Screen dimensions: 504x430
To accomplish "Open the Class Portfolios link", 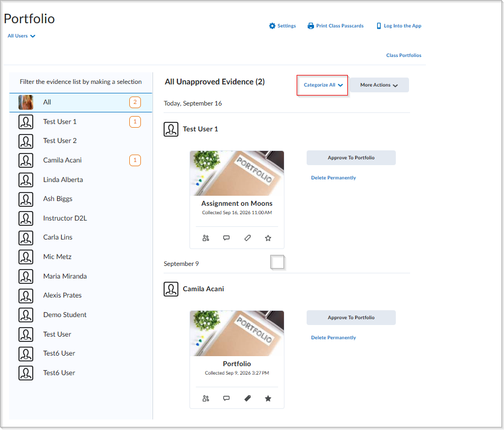I will pos(404,55).
